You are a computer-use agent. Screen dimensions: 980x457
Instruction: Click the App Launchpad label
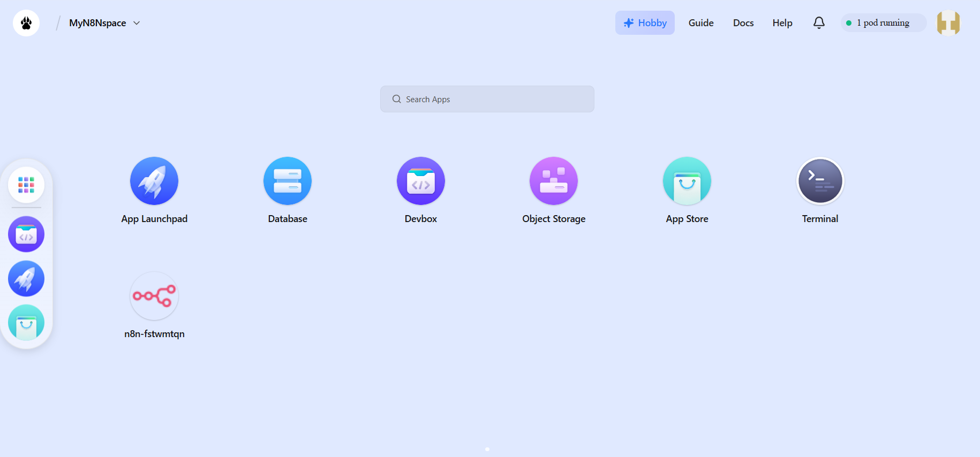point(154,219)
